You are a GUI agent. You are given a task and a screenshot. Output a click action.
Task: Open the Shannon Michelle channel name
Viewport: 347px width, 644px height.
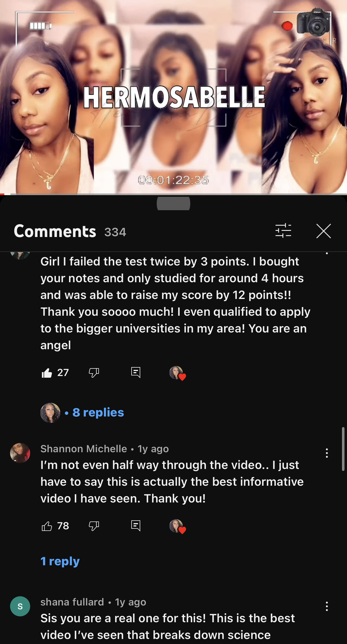pos(84,448)
